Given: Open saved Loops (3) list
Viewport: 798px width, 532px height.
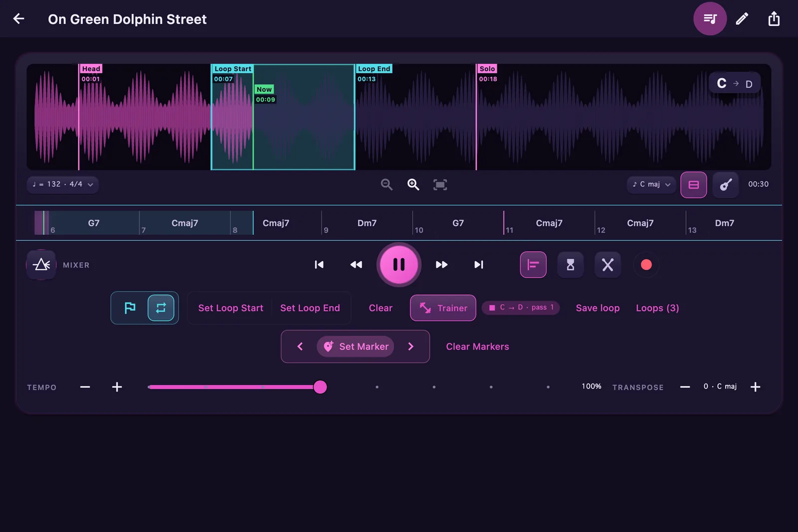Looking at the screenshot, I should 657,308.
